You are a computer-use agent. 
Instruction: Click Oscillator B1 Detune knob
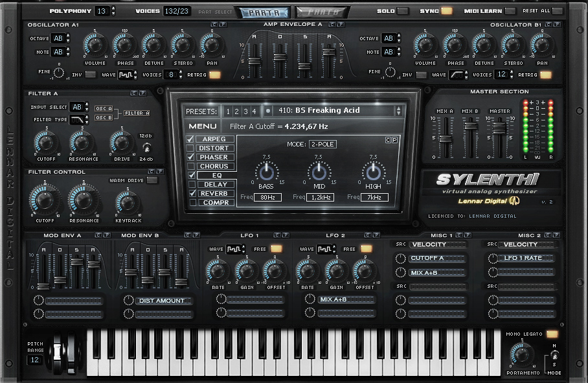coord(484,45)
